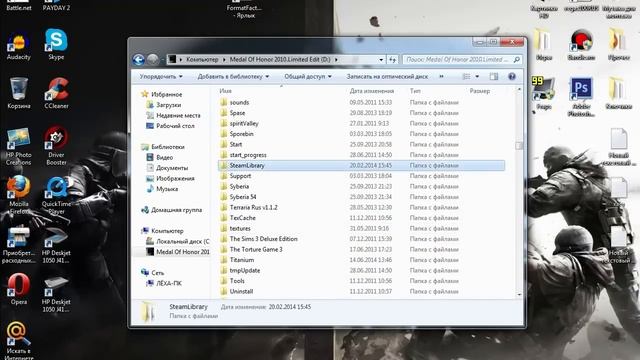Open the Упорядочить dropdown menu

(x=161, y=76)
